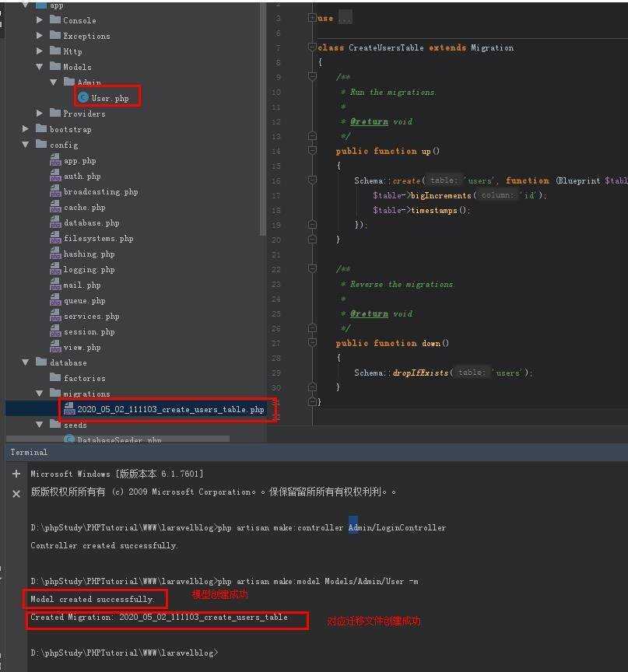The image size is (628, 672).
Task: Fold the up() function block
Action: click(x=312, y=150)
